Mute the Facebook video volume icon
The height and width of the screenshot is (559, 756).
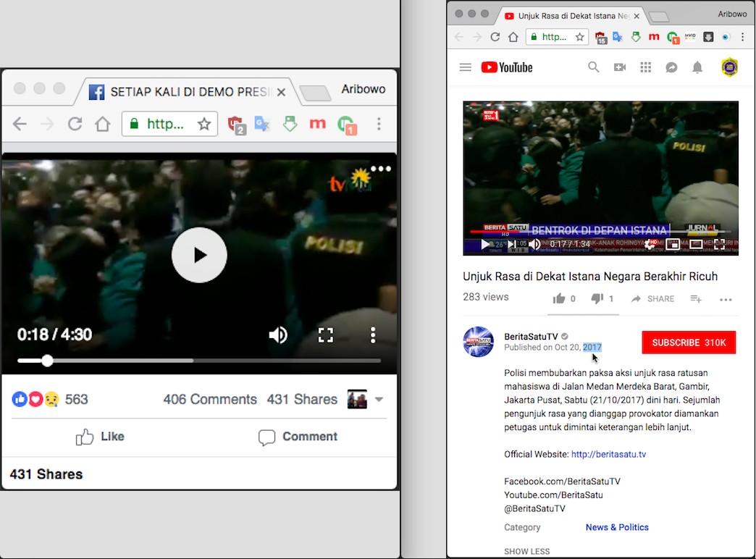point(278,335)
